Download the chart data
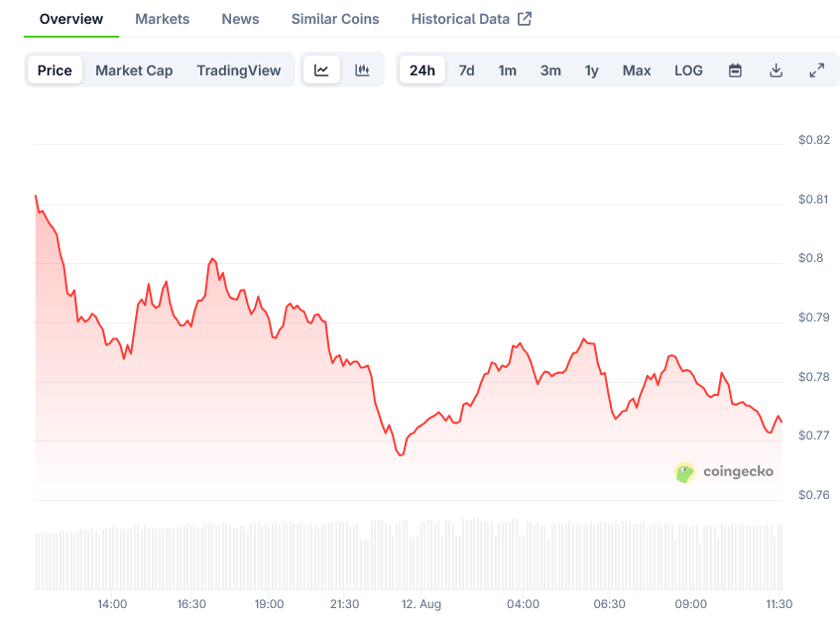The height and width of the screenshot is (627, 840). click(776, 70)
